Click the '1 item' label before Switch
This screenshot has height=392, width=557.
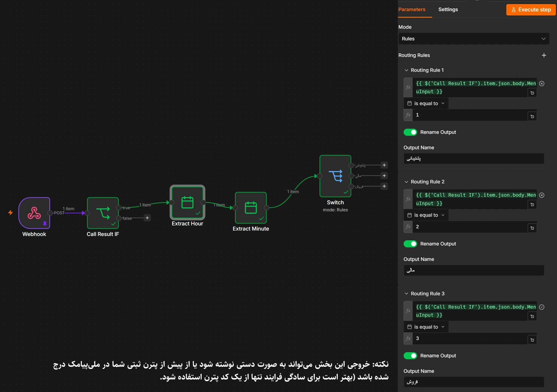[293, 192]
